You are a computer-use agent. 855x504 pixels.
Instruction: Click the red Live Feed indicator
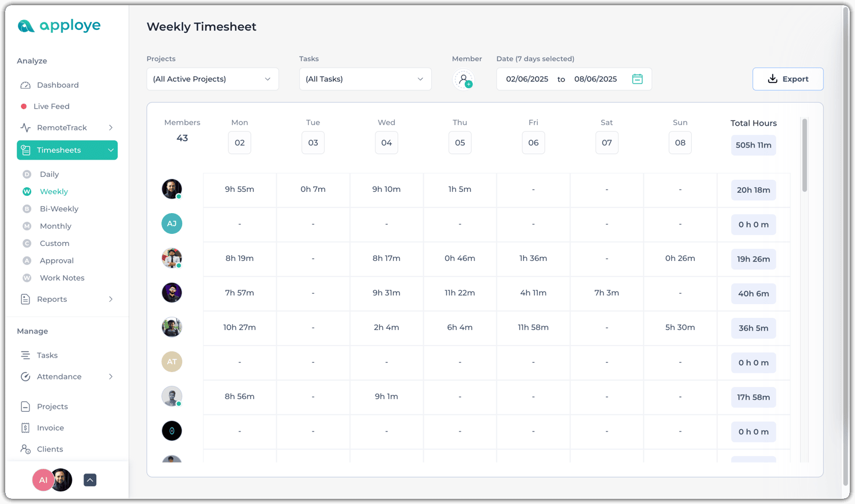pos(24,107)
